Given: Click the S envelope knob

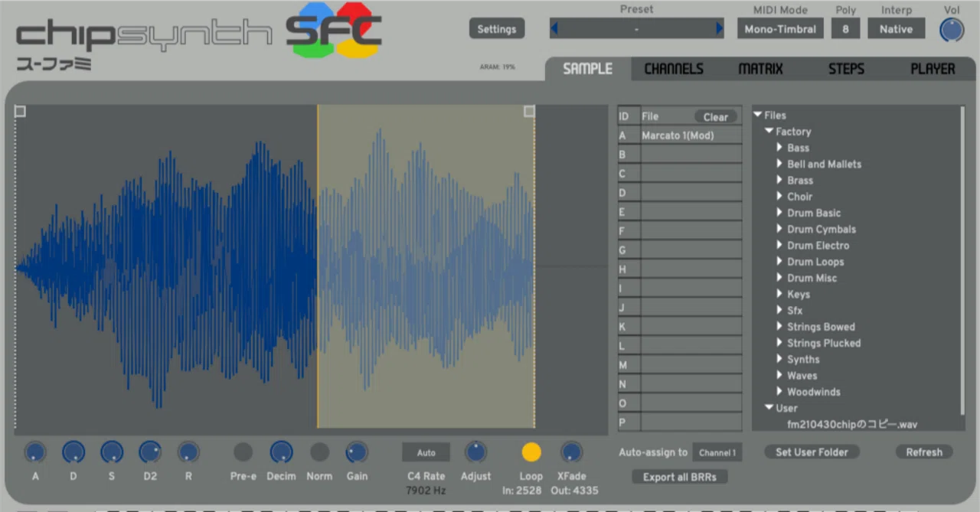Looking at the screenshot, I should (112, 452).
